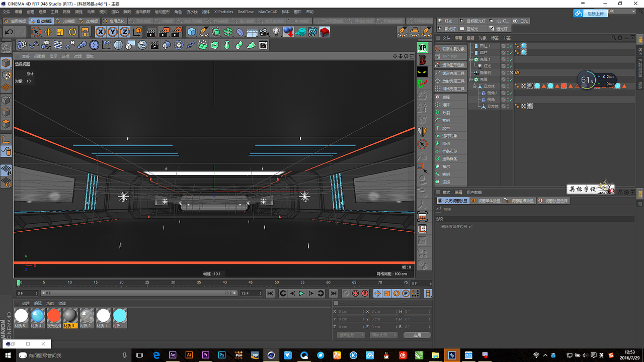Open the 缩放比例 dropdown
The width and height of the screenshot is (644, 362).
[x=383, y=335]
